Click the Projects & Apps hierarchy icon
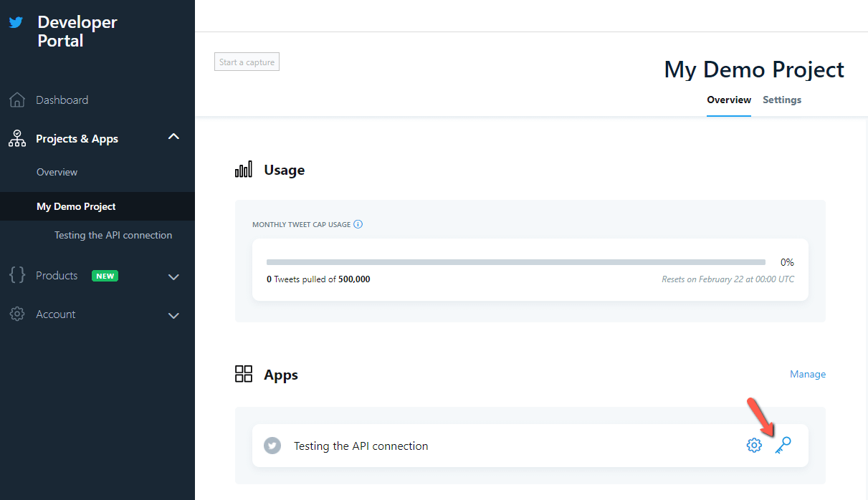The image size is (868, 500). (x=17, y=139)
